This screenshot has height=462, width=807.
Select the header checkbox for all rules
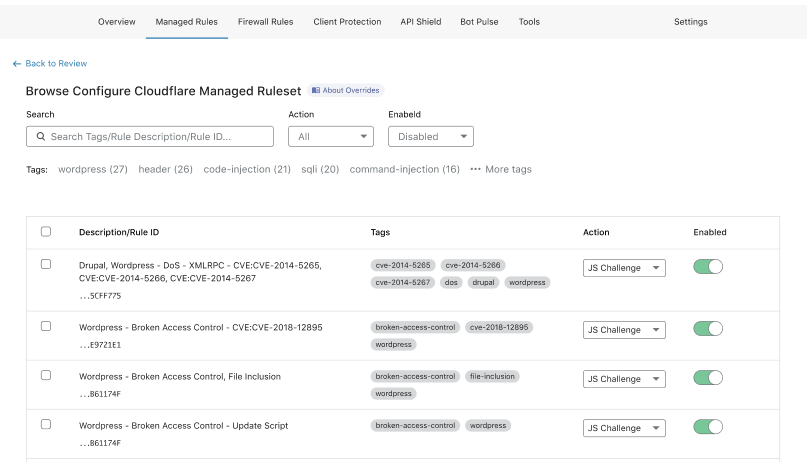pos(46,232)
